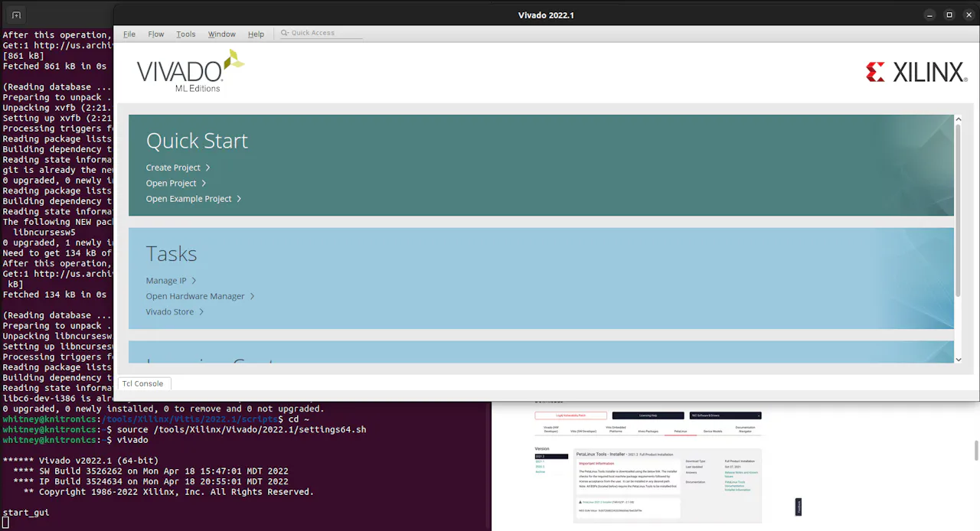This screenshot has width=980, height=531.
Task: Maximize the Vivado 2022.1 window
Action: [x=949, y=15]
